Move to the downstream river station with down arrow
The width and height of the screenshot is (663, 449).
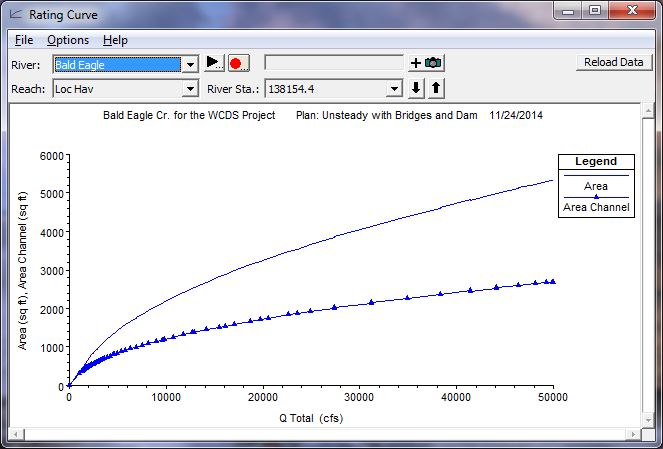[x=417, y=89]
